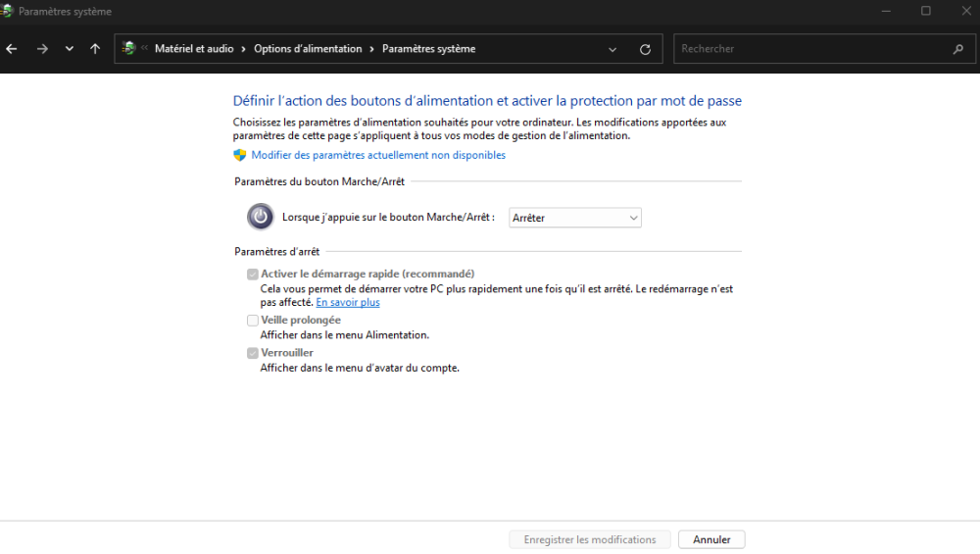Viewport: 980px width, 554px height.
Task: Go up one level with Up arrow
Action: 95,49
